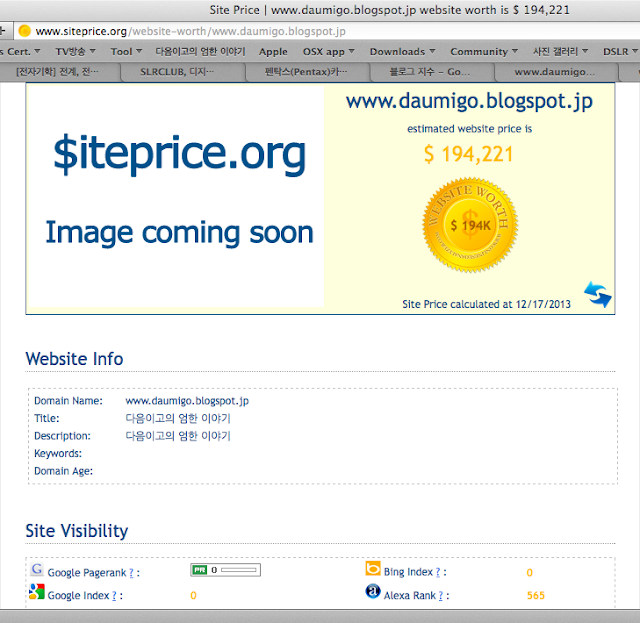
Task: Switch to the 블로그 지수 tab
Action: [x=432, y=72]
